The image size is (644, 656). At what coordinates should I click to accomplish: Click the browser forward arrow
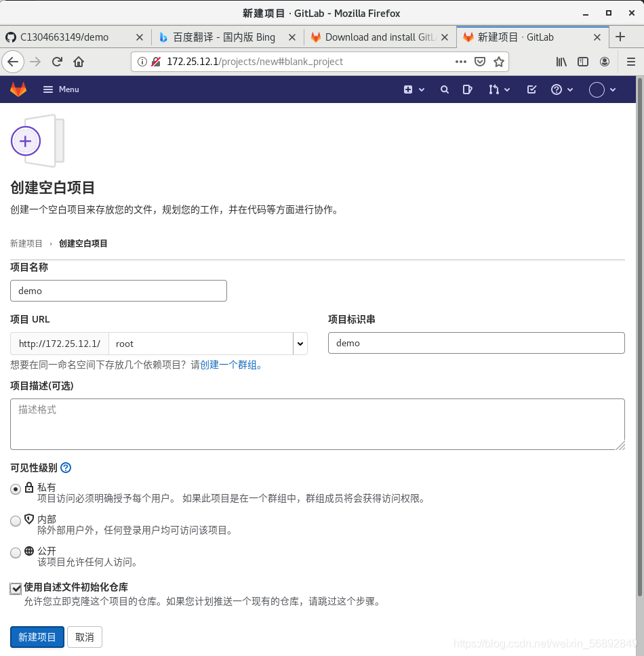pos(35,62)
